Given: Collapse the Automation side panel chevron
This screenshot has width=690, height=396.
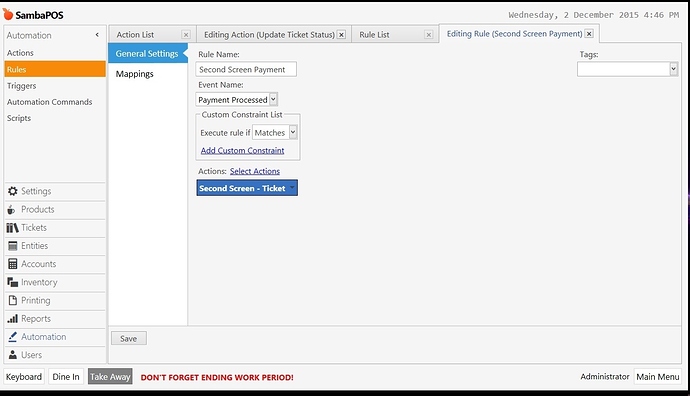Looking at the screenshot, I should click(x=97, y=35).
